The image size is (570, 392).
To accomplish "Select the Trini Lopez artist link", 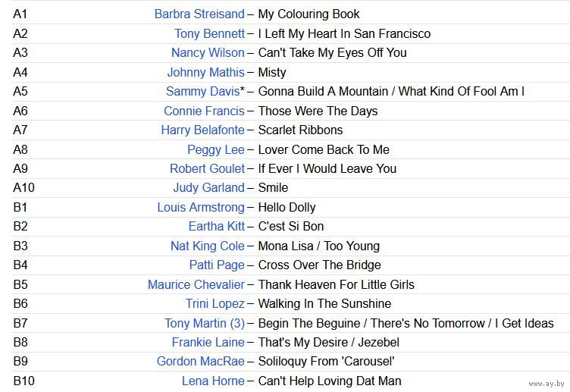I will click(215, 303).
